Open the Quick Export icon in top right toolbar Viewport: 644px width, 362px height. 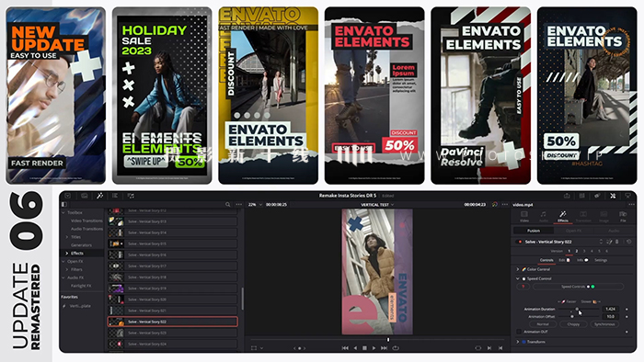(x=567, y=196)
